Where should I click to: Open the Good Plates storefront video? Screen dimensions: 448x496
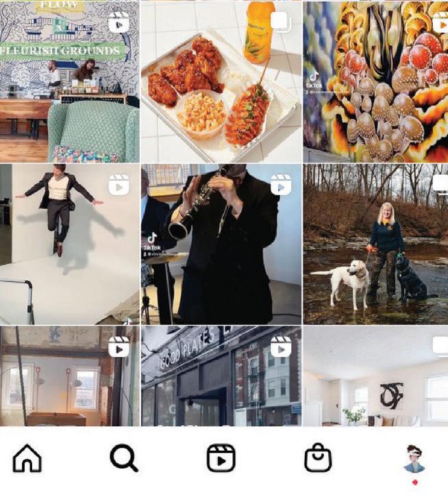pyautogui.click(x=221, y=376)
